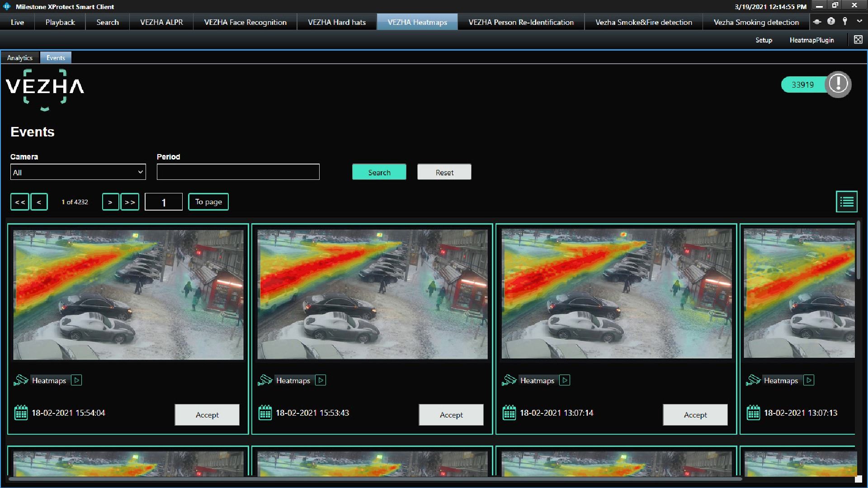Click the horizontal scrollbar at the bottom
This screenshot has width=868, height=488.
tap(375, 479)
